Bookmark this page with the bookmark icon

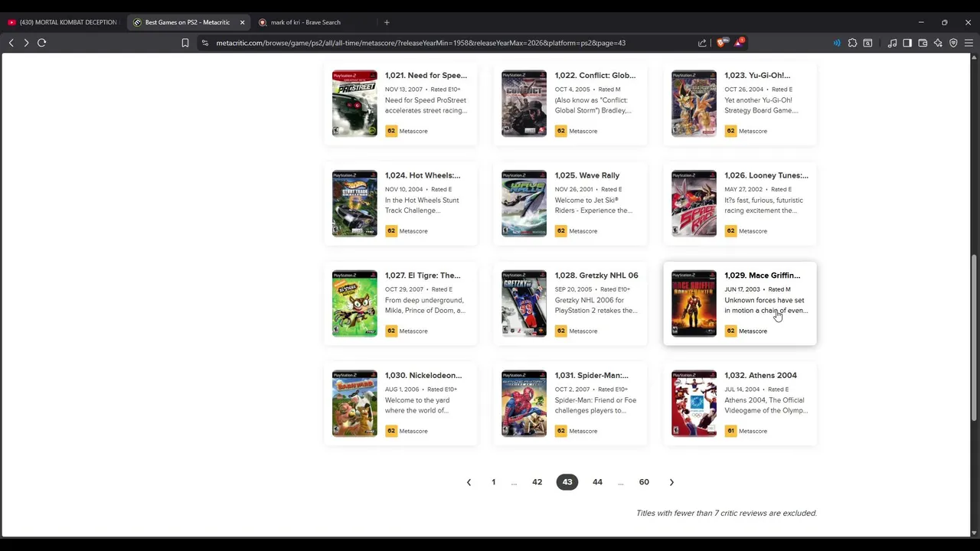click(x=185, y=43)
